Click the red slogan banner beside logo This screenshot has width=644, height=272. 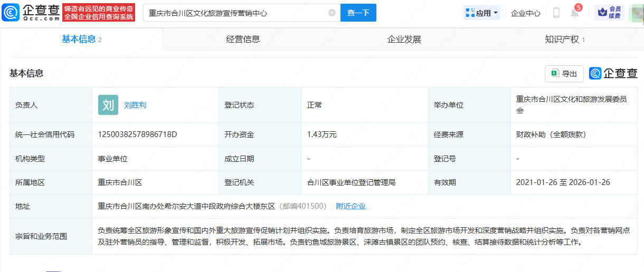pyautogui.click(x=99, y=13)
